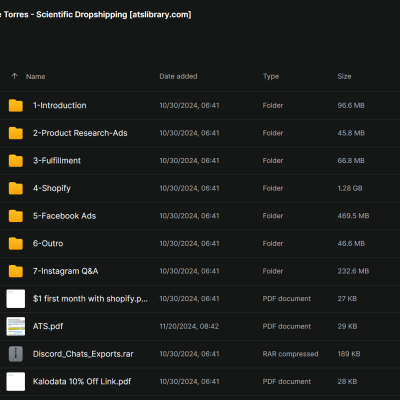
Task: Click the ATS.pdf preview thumbnail
Action: pos(16,326)
